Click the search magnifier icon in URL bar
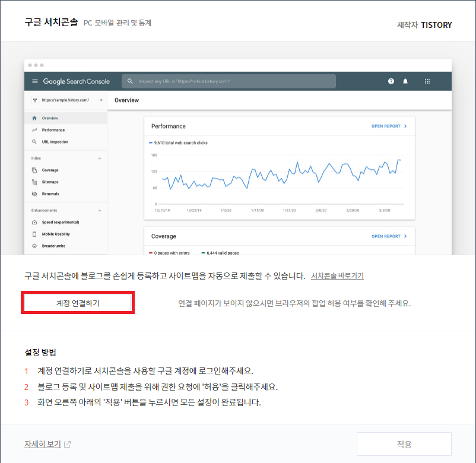The image size is (476, 463). pos(130,81)
